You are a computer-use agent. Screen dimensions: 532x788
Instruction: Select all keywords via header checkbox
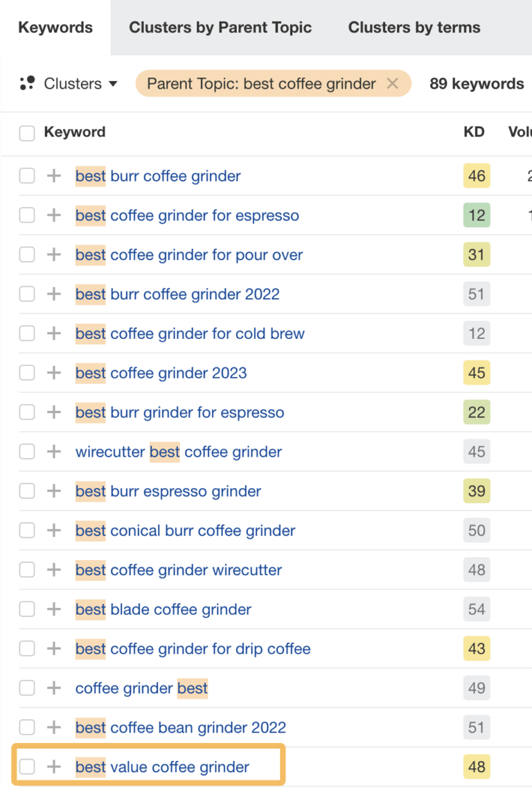tap(26, 132)
